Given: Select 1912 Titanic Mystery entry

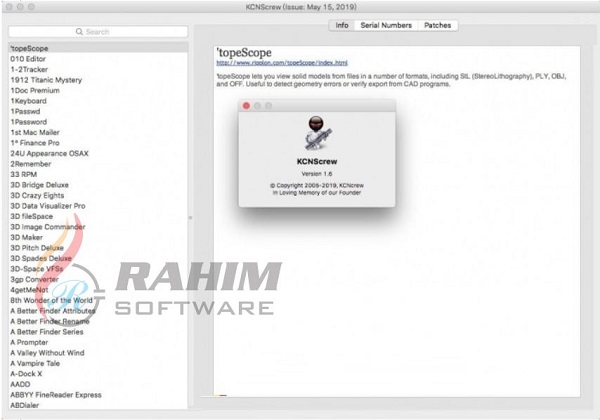Looking at the screenshot, I should click(x=98, y=80).
